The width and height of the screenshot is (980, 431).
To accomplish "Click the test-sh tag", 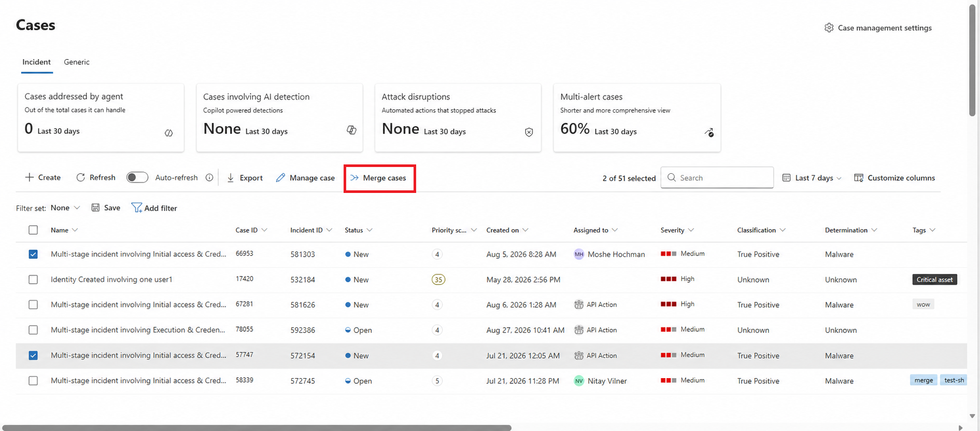I will pyautogui.click(x=954, y=380).
